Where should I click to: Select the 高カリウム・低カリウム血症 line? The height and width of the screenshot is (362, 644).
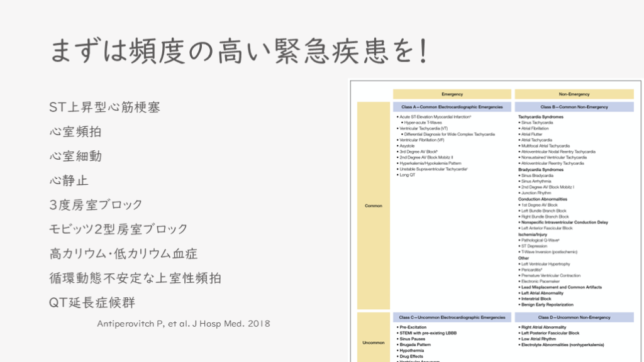pyautogui.click(x=123, y=254)
